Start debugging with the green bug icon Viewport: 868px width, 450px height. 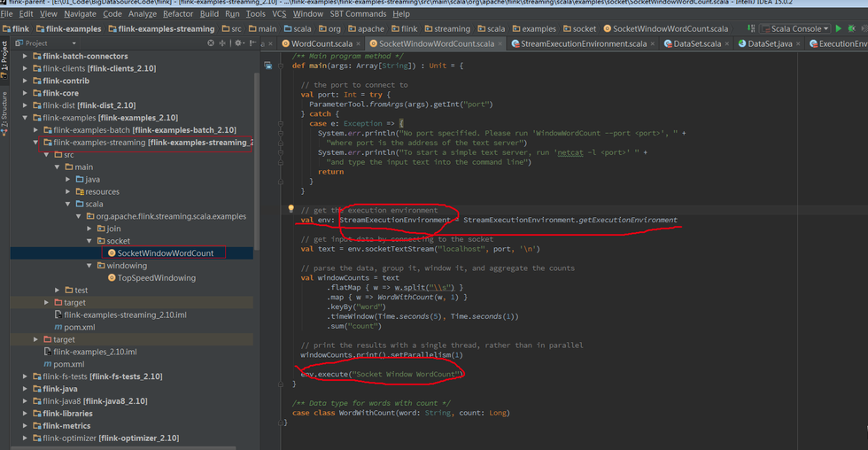[852, 28]
